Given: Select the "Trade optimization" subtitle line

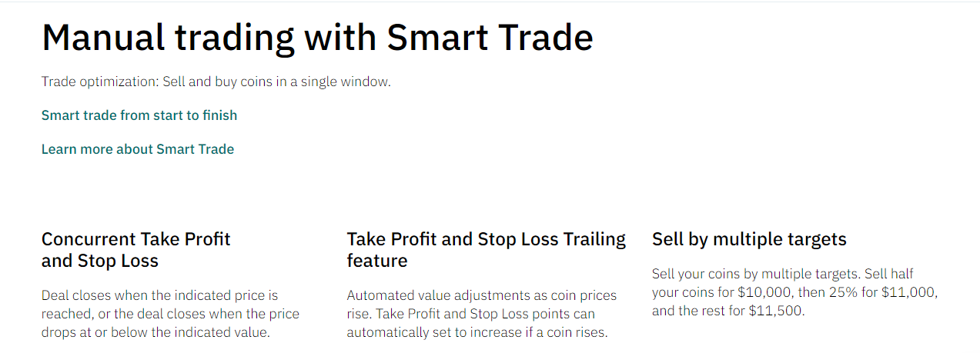Looking at the screenshot, I should (x=216, y=82).
